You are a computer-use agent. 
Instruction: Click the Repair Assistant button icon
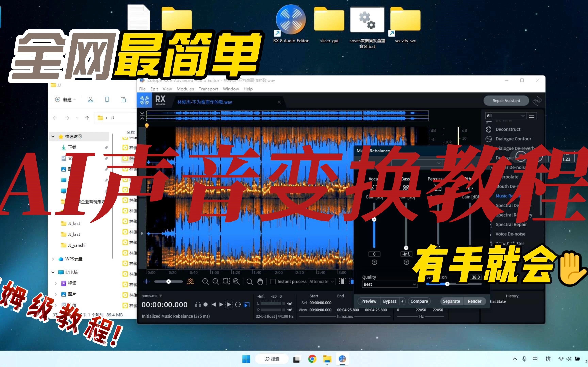click(505, 101)
